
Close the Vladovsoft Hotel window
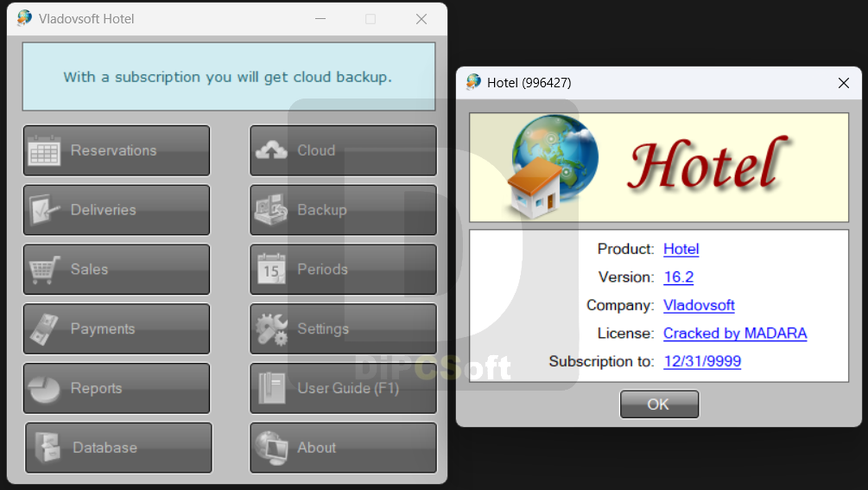coord(421,19)
